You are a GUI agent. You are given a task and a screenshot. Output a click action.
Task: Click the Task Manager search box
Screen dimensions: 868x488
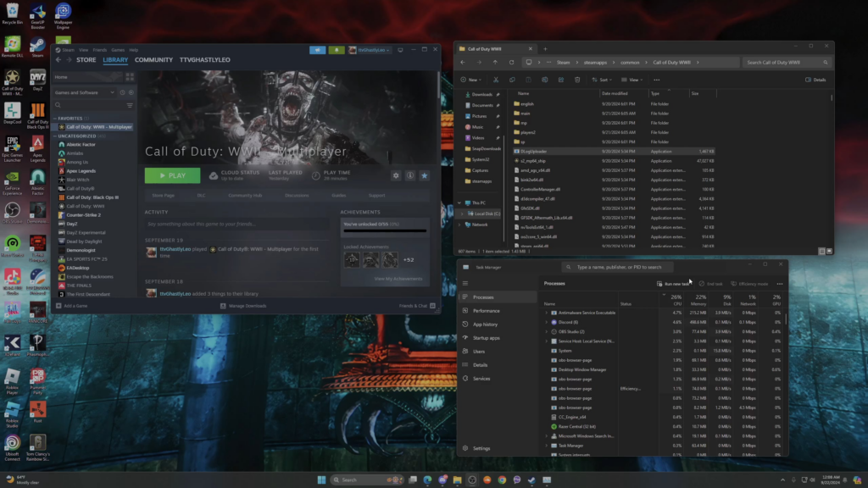click(x=617, y=267)
